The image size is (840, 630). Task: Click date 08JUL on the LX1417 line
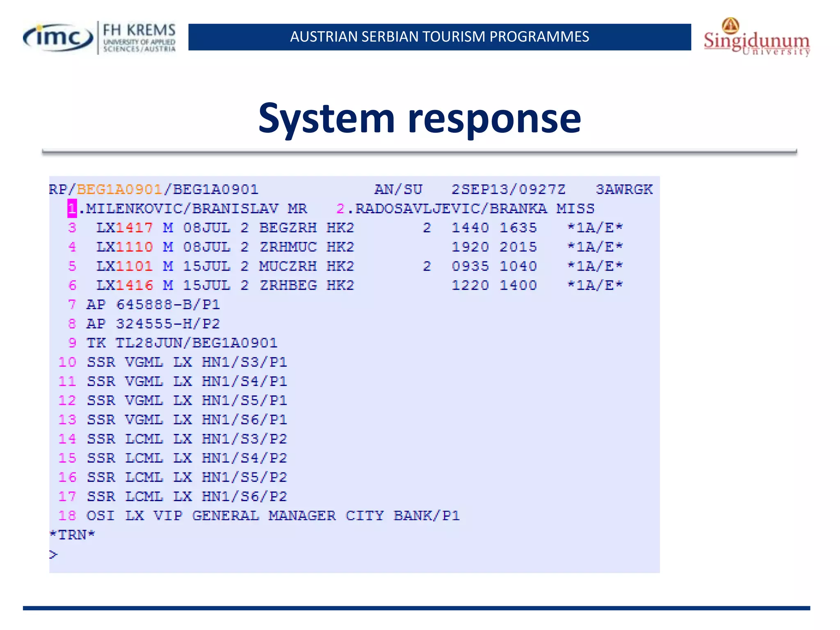click(207, 228)
